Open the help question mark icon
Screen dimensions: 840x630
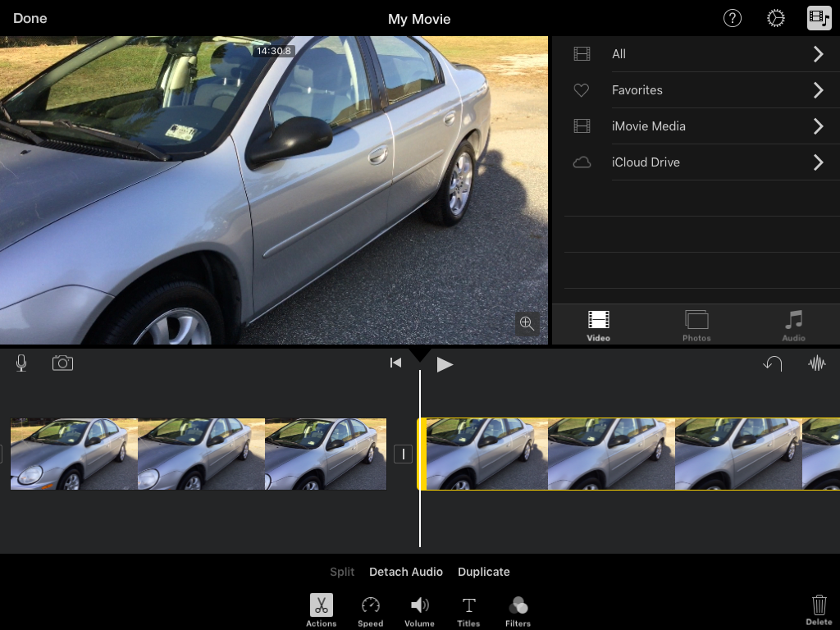coord(732,18)
